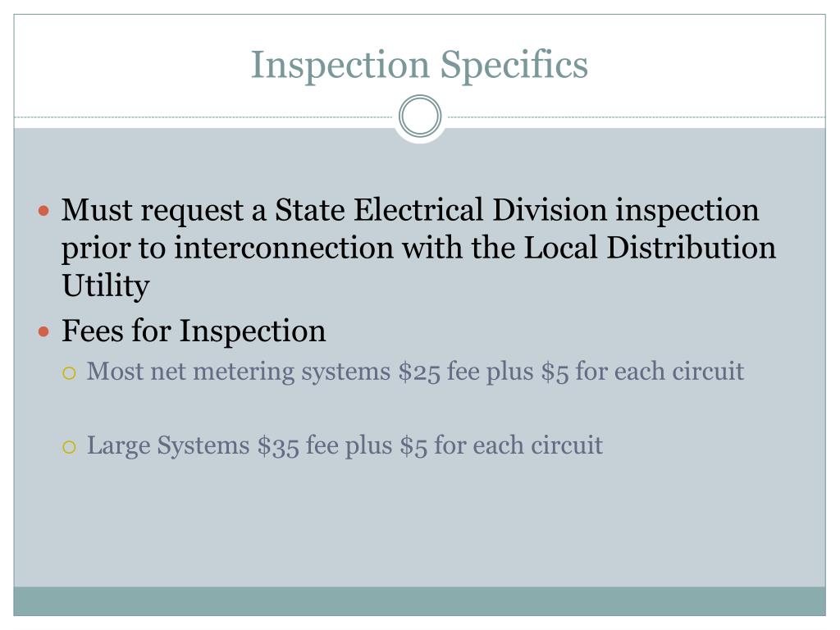Click the line 'prior to interconnection with the Local Distribution'
This screenshot has height=630, width=840.
click(x=418, y=248)
